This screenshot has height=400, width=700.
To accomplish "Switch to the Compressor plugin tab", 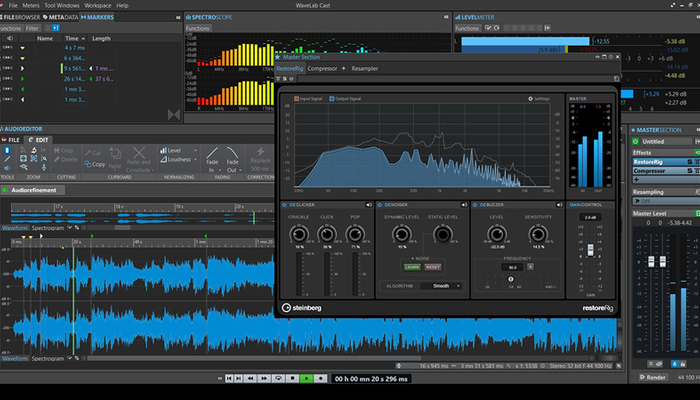I will [322, 69].
